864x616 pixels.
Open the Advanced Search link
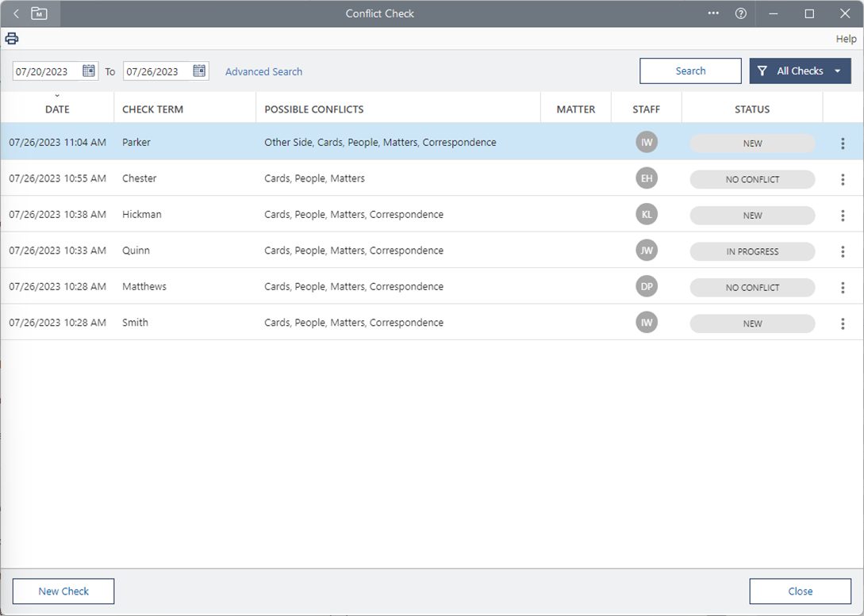(263, 72)
